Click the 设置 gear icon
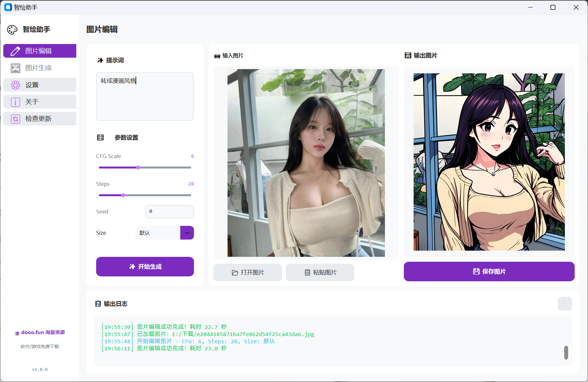This screenshot has width=588, height=382. (15, 85)
